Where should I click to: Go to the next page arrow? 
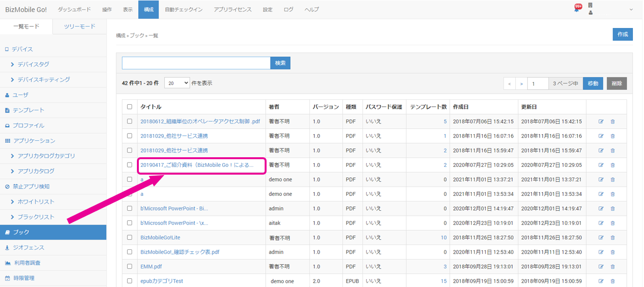pos(521,83)
